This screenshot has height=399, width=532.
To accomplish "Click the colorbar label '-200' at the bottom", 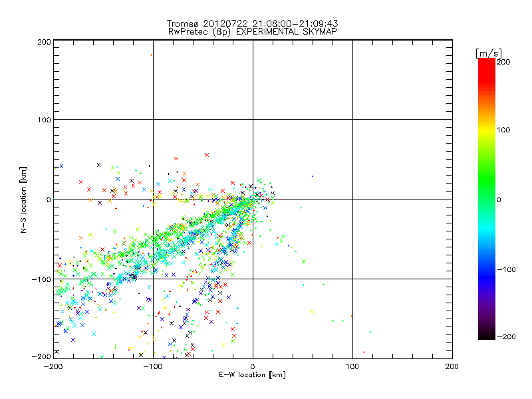I will pos(506,336).
